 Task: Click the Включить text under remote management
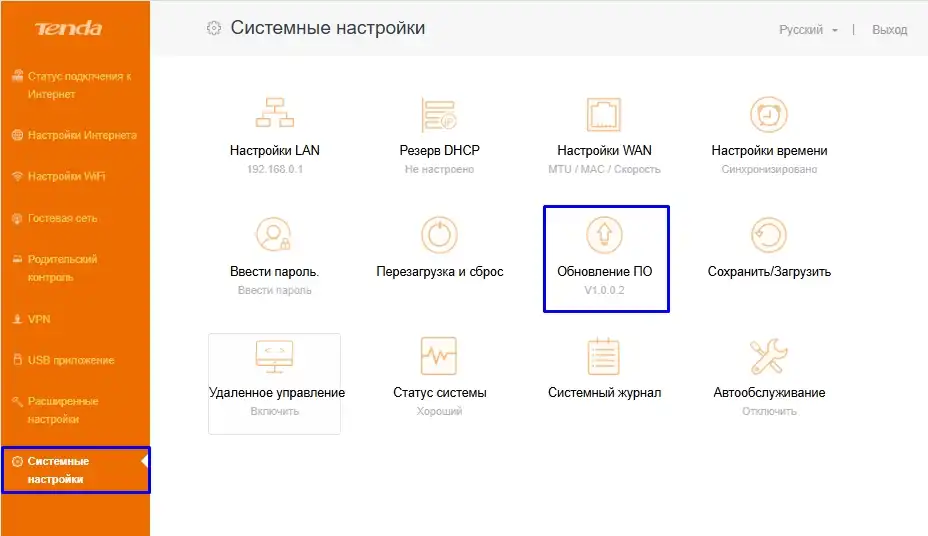[275, 411]
